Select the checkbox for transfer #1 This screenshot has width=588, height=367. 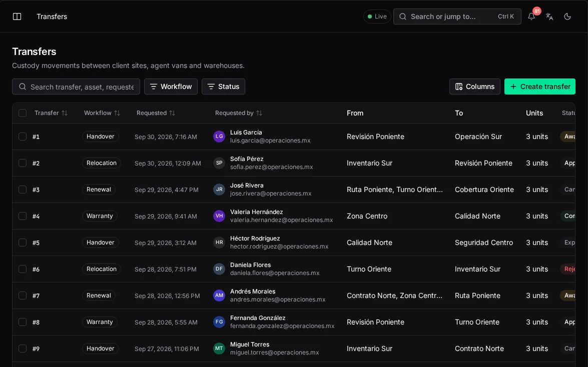[x=23, y=136]
